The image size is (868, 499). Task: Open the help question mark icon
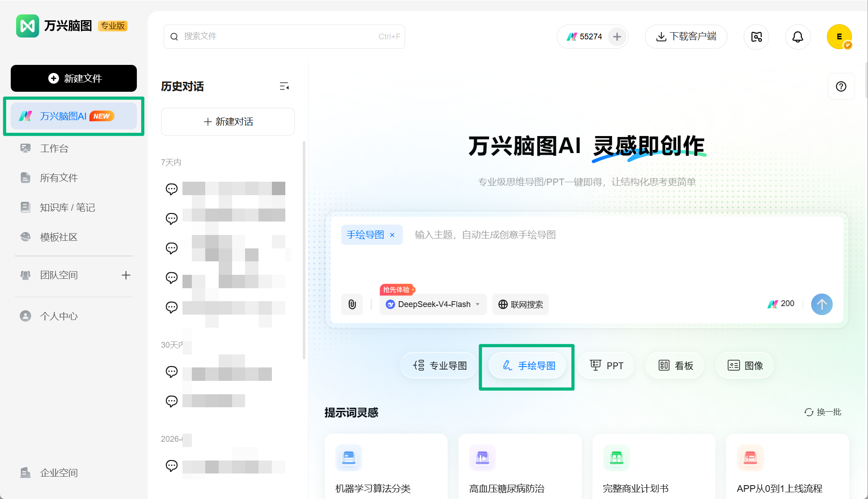coord(841,86)
